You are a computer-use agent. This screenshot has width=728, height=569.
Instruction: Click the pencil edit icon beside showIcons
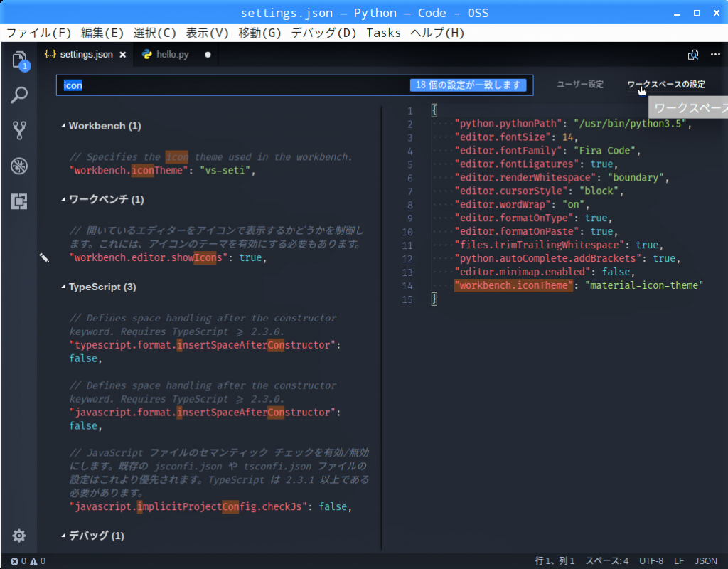click(x=44, y=258)
